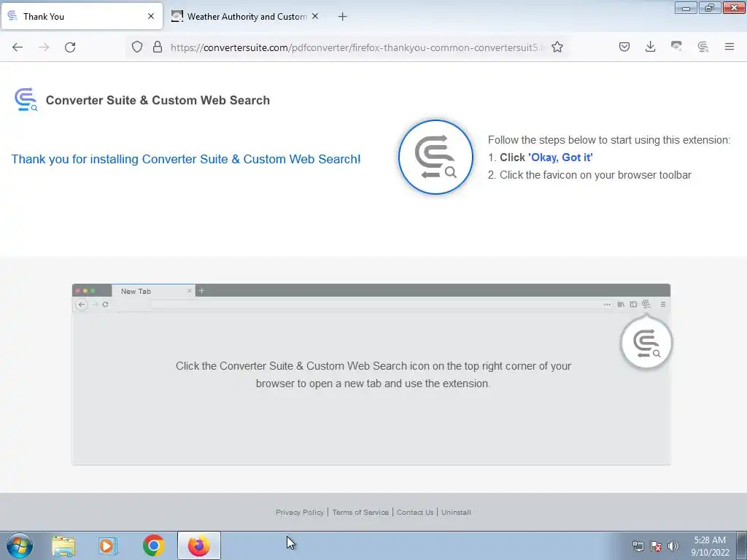747x560 pixels.
Task: Open the Firefox application menu
Action: [x=729, y=47]
